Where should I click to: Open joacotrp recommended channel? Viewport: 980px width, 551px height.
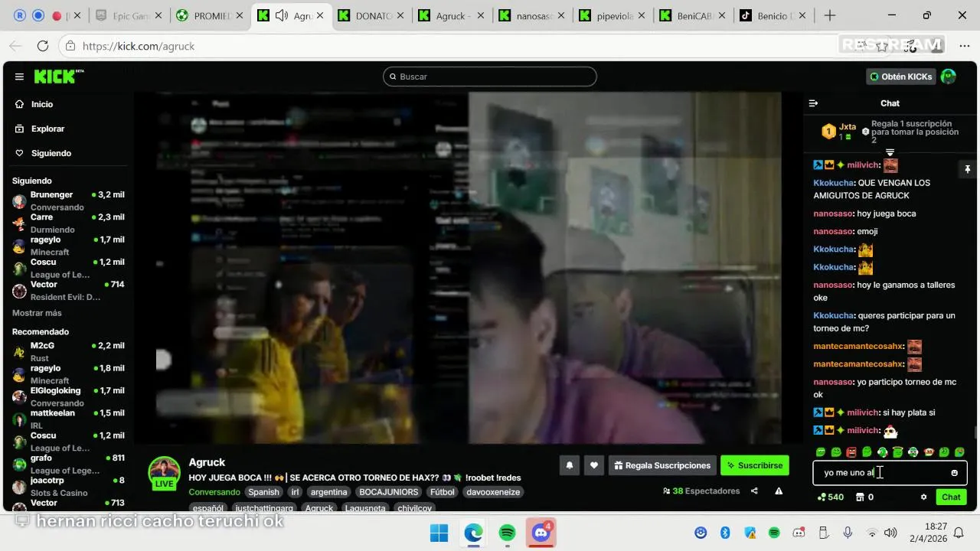(67, 486)
